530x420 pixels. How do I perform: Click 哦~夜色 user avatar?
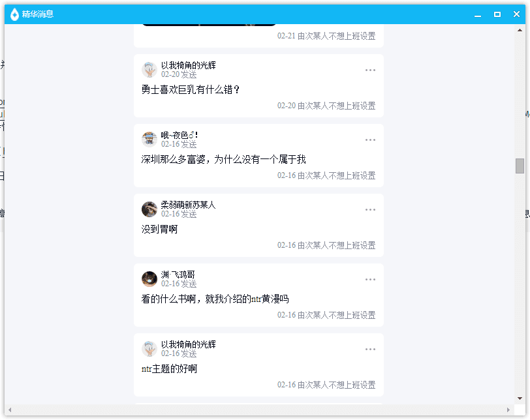click(149, 140)
